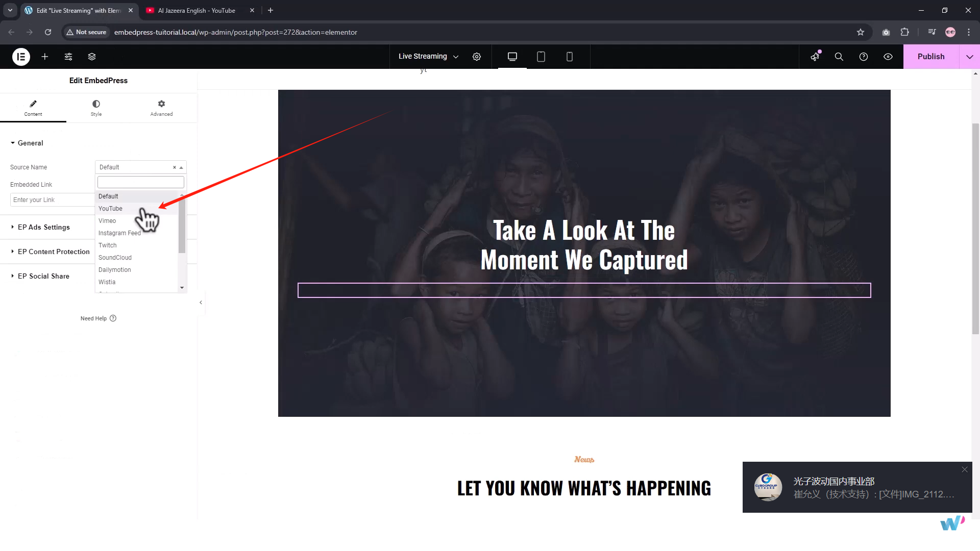
Task: Switch to mobile responsive view
Action: (x=570, y=57)
